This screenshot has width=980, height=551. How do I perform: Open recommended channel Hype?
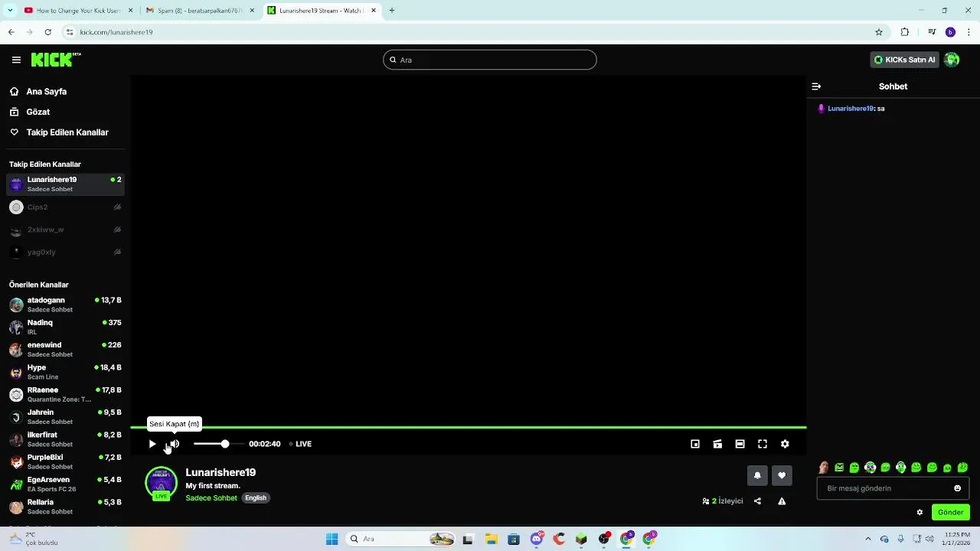[x=65, y=372]
